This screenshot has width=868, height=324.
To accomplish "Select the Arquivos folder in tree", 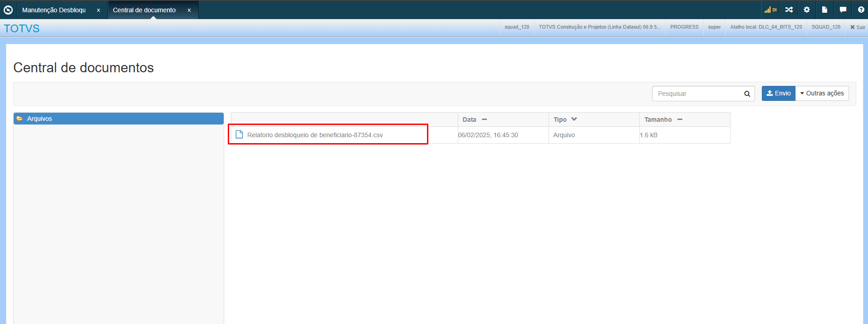I will coord(119,119).
